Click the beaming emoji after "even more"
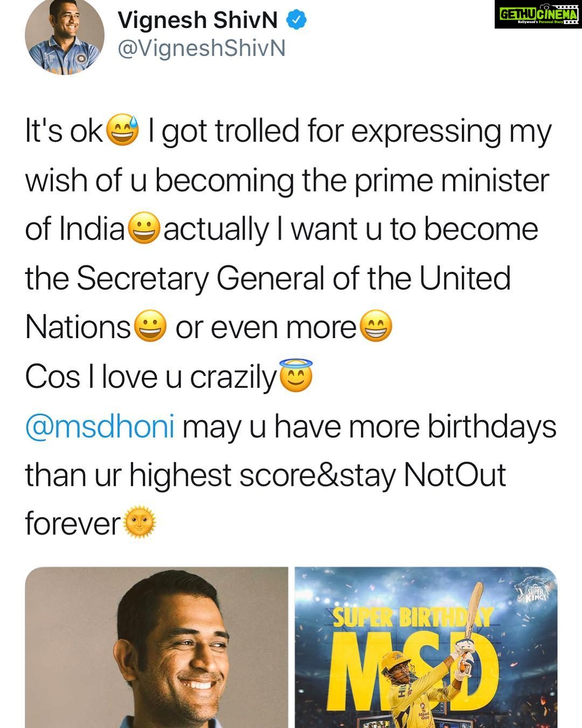582x728 pixels. click(375, 327)
